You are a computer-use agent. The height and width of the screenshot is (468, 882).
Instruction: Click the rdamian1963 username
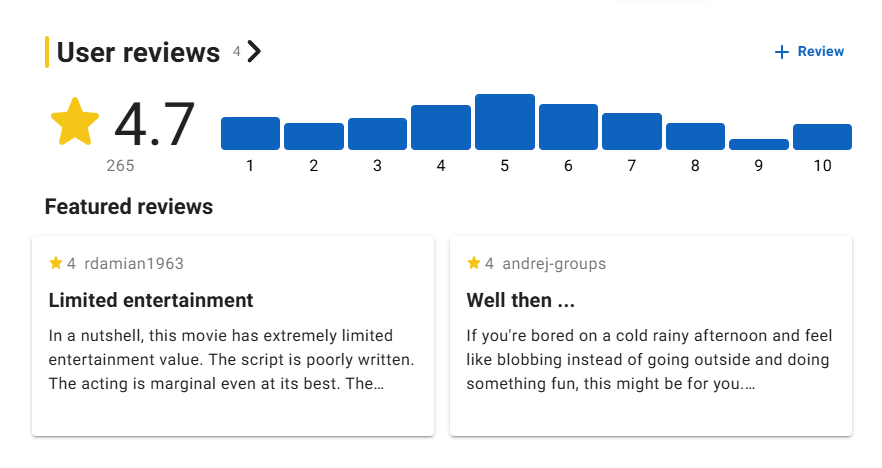coord(134,263)
